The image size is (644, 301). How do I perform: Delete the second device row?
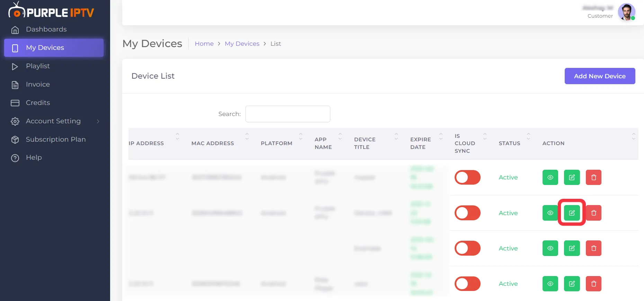point(593,213)
